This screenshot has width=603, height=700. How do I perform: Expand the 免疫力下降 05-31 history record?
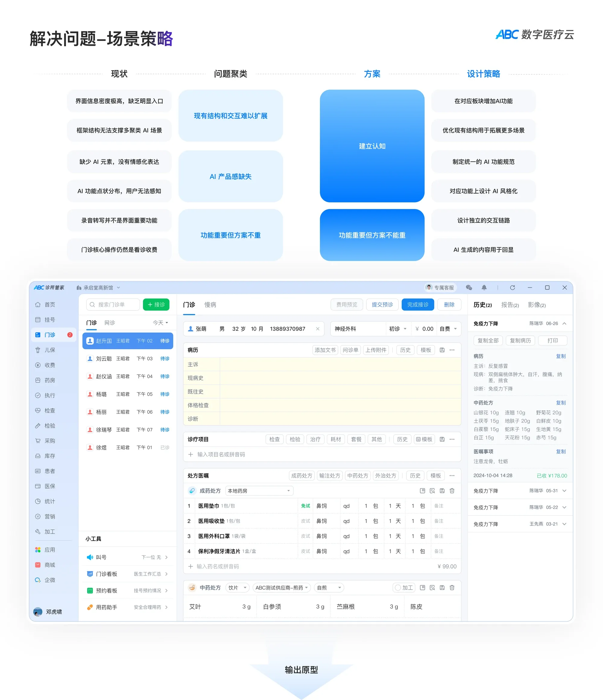564,490
